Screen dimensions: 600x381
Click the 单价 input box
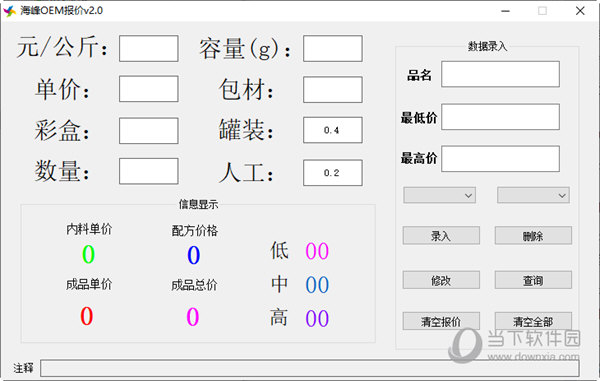tap(148, 89)
